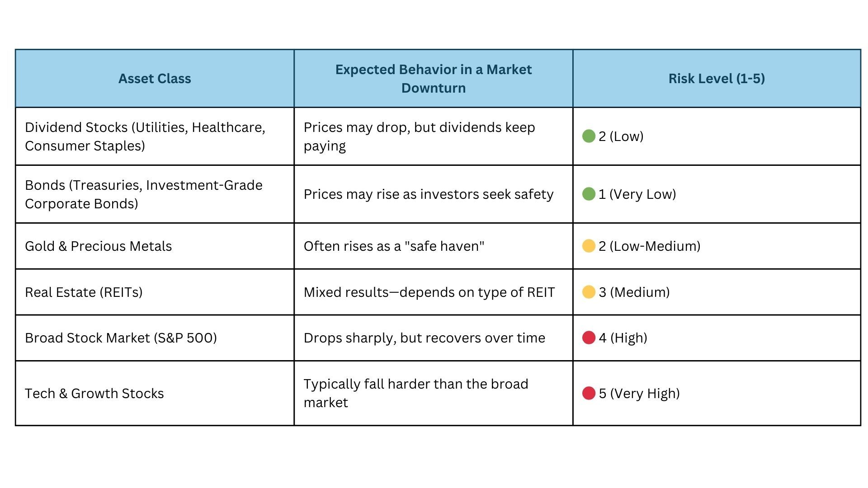Click the "Prices may drop, but dividends keep paying" text

coord(419,136)
